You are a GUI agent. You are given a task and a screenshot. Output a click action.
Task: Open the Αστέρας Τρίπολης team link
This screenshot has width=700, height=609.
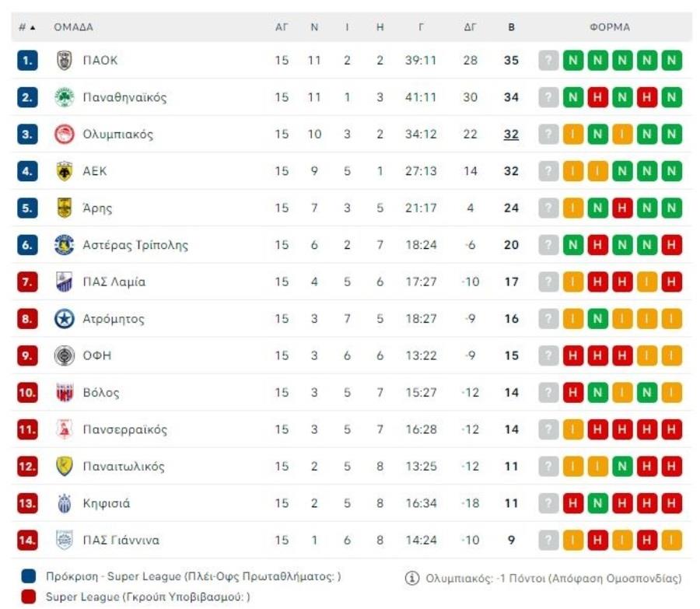[135, 245]
